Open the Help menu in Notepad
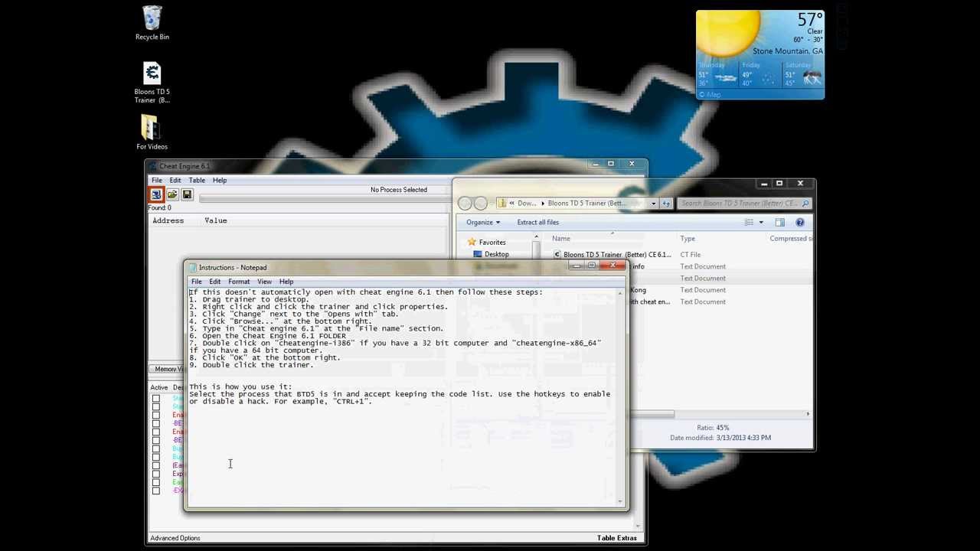This screenshot has width=980, height=551. [286, 282]
